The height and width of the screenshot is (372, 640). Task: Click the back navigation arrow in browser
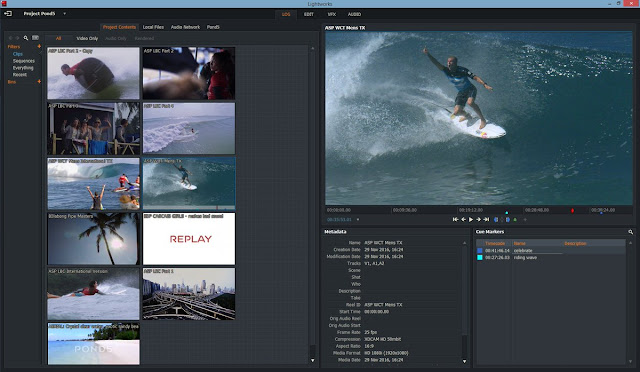[x=11, y=38]
